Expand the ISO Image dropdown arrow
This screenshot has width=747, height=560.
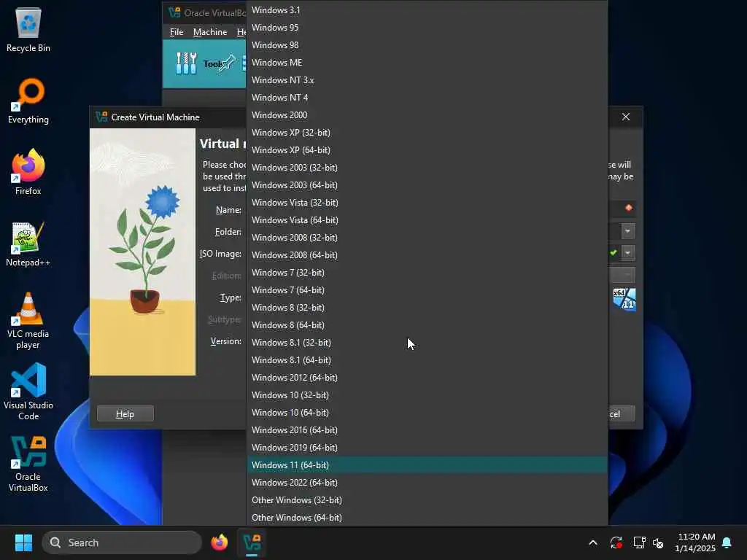point(628,253)
